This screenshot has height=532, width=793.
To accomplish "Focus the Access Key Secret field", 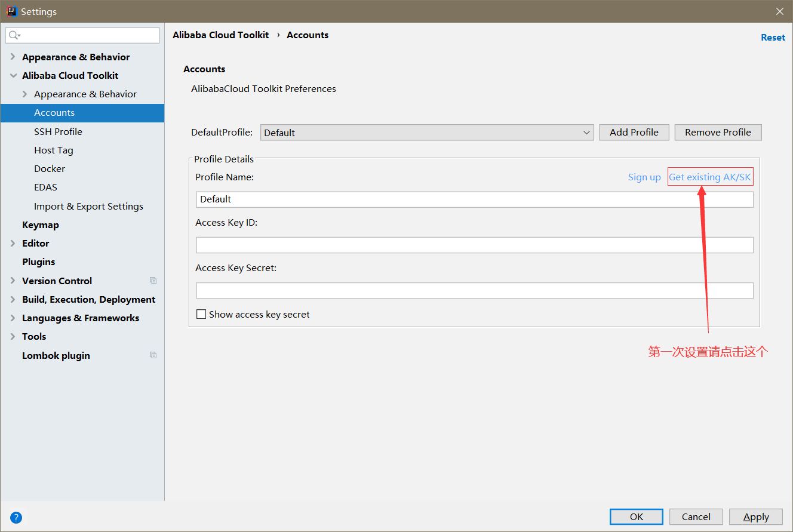I will click(475, 290).
